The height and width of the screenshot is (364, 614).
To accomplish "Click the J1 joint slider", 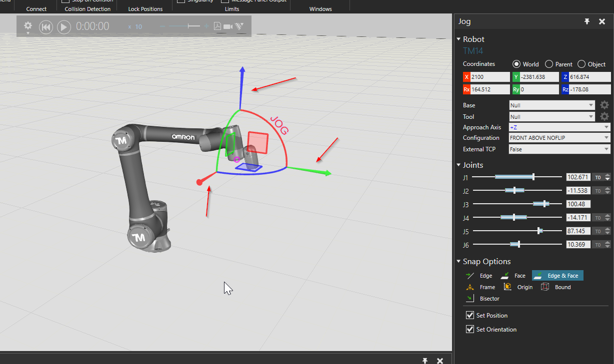I will coord(517,177).
